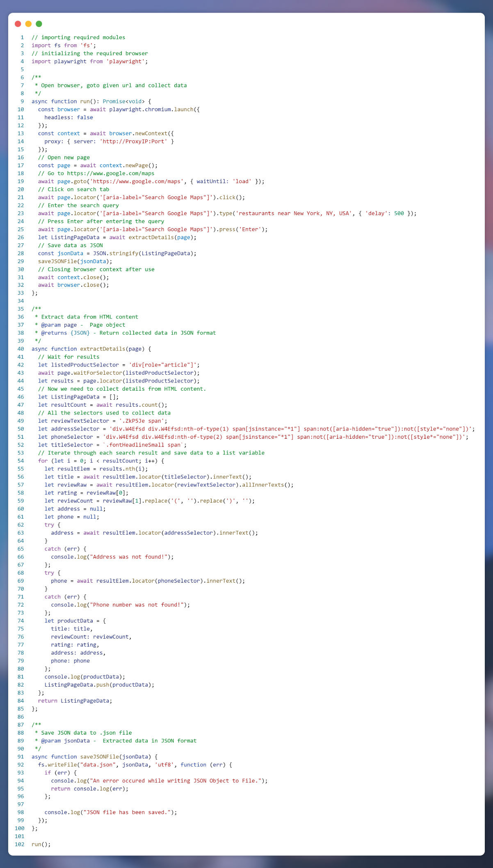Click the 'Address was not found!' log line
493x868 pixels.
point(112,557)
